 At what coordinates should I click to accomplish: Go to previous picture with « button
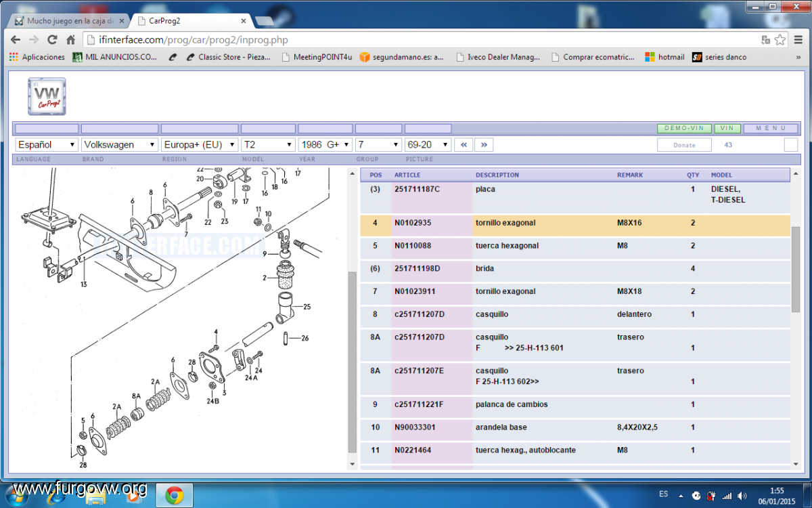click(464, 145)
